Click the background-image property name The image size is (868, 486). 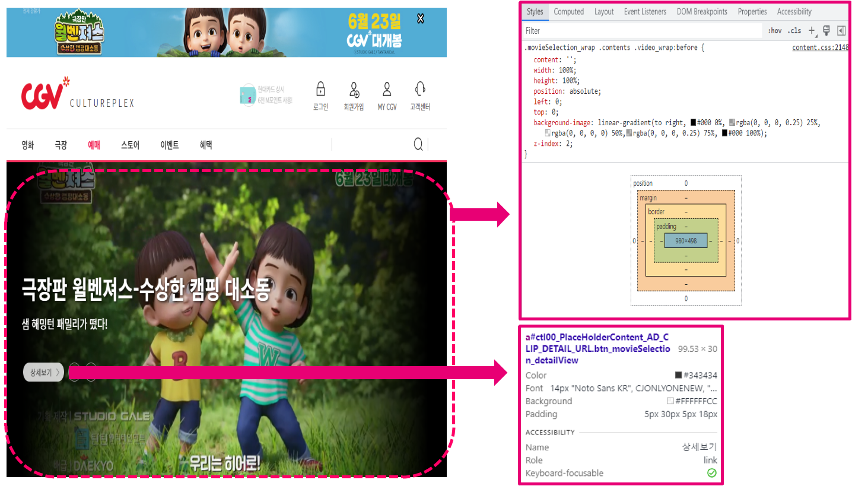[x=562, y=123]
